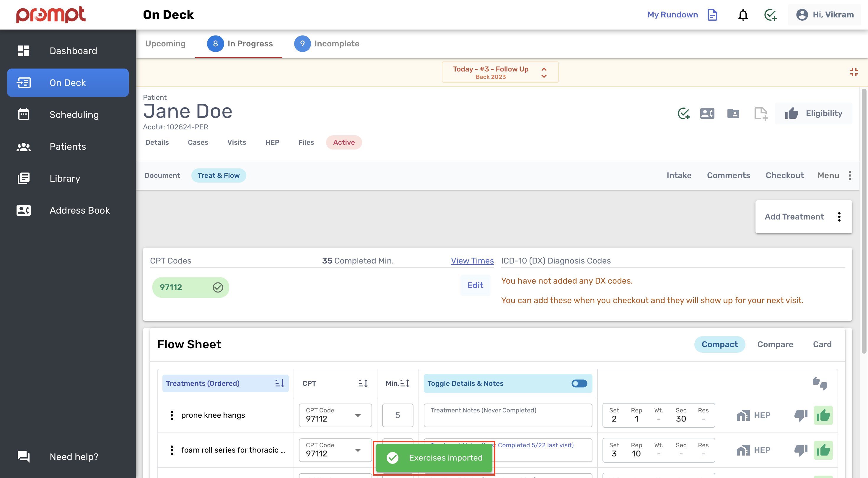868x478 pixels.
Task: Open the notifications bell icon
Action: [743, 14]
